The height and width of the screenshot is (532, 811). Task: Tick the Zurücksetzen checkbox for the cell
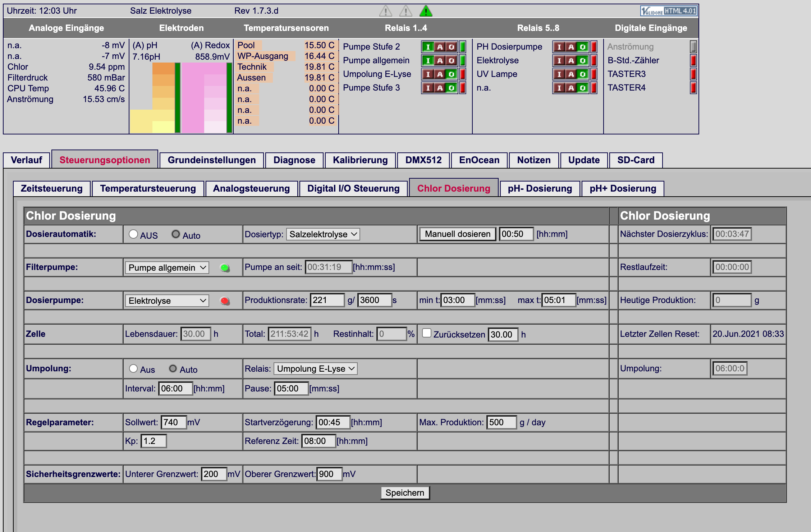(x=427, y=333)
